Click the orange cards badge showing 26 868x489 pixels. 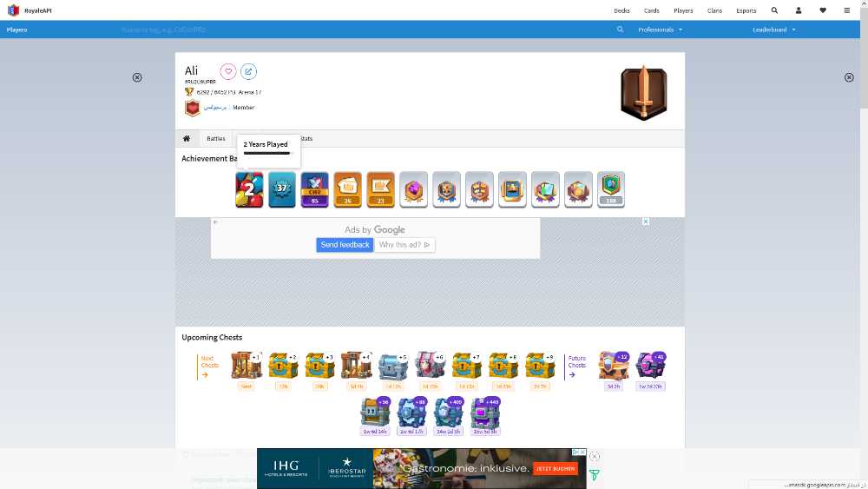point(348,189)
